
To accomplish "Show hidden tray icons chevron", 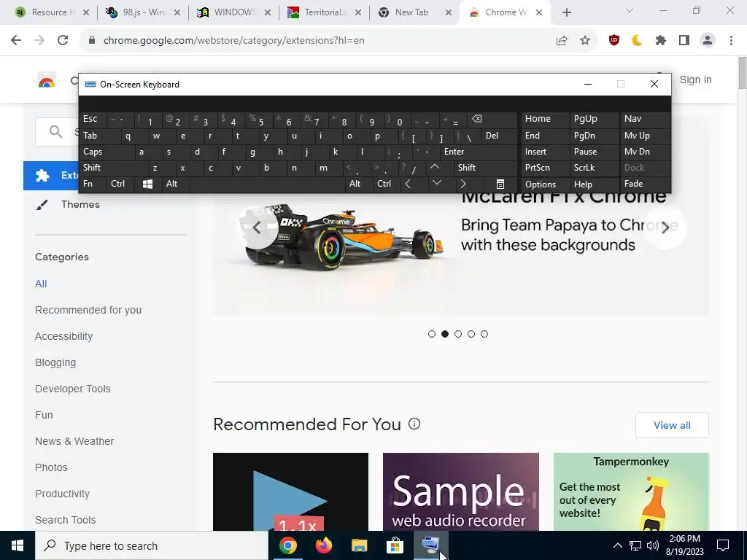I will 617,545.
